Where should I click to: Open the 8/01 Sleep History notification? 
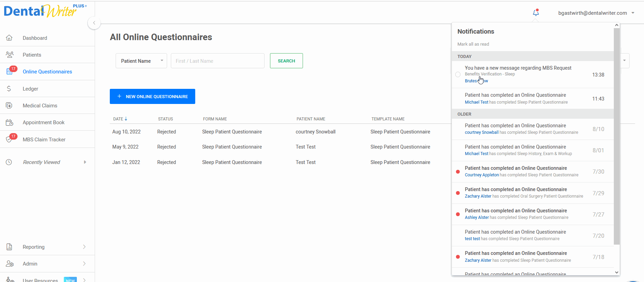tap(532, 150)
